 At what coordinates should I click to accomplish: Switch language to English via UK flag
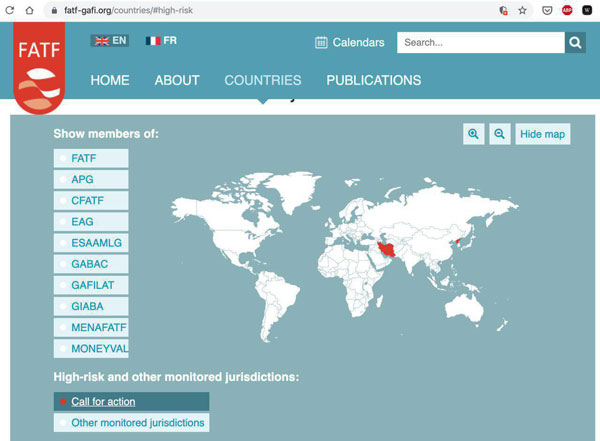[110, 41]
